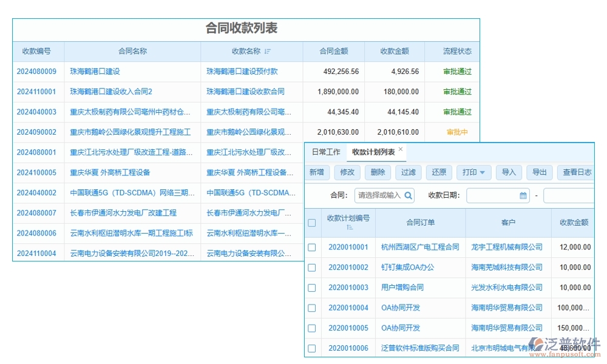Select the 收款计划列表 tab
This screenshot has height=364, width=607.
(373, 152)
